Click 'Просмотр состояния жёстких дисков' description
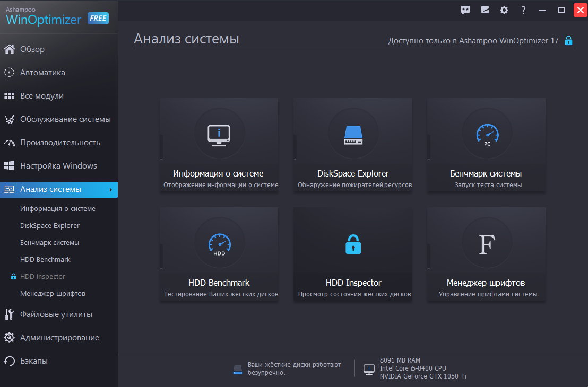 354,294
